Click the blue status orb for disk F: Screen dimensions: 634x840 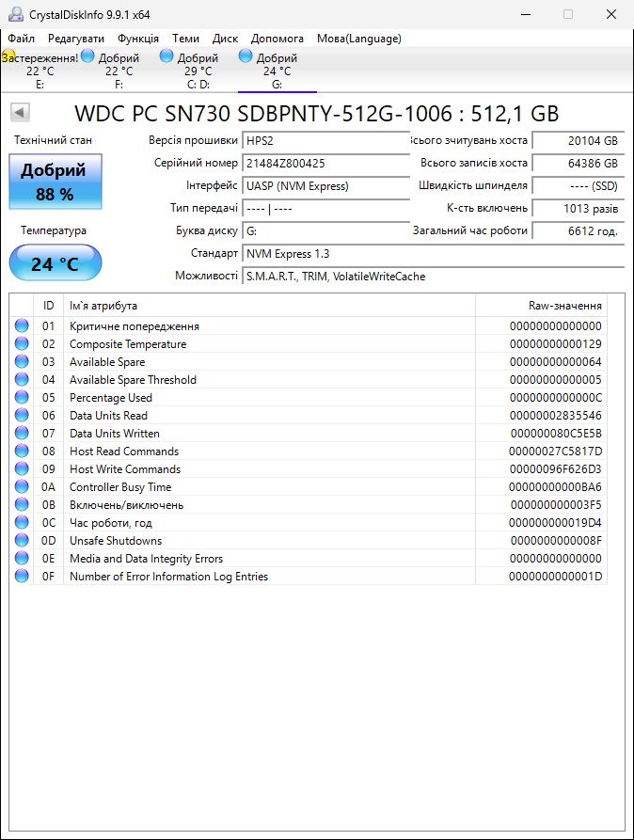pos(87,55)
